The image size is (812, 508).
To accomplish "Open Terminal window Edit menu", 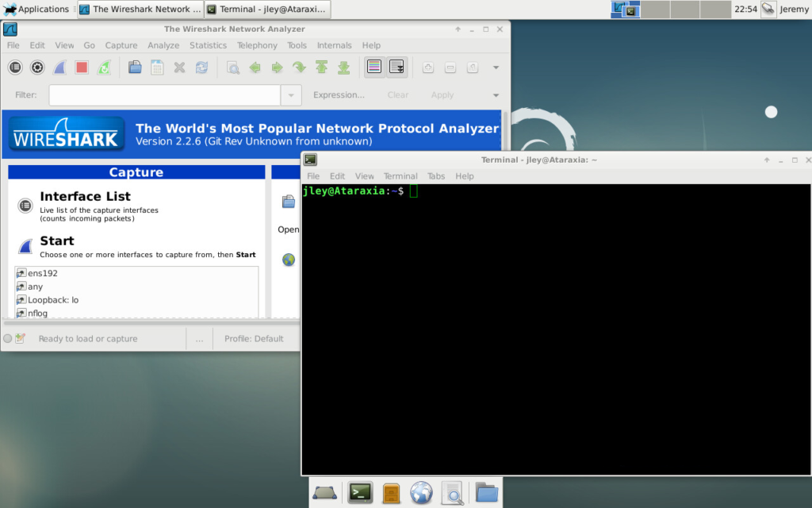I will (x=337, y=176).
